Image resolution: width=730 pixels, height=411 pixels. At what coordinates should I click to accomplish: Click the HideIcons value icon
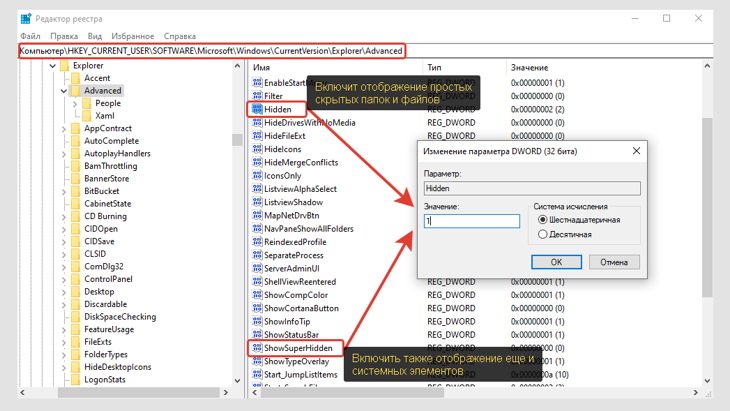tap(257, 149)
